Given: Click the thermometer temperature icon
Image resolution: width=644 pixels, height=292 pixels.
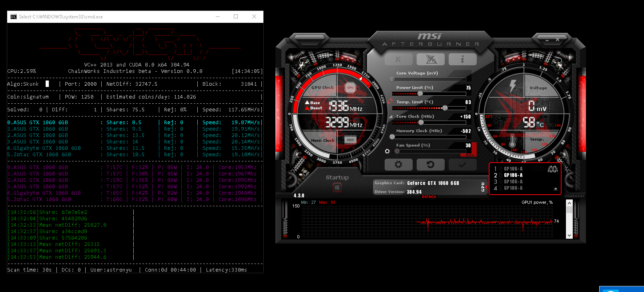Looking at the screenshot, I should [x=513, y=141].
